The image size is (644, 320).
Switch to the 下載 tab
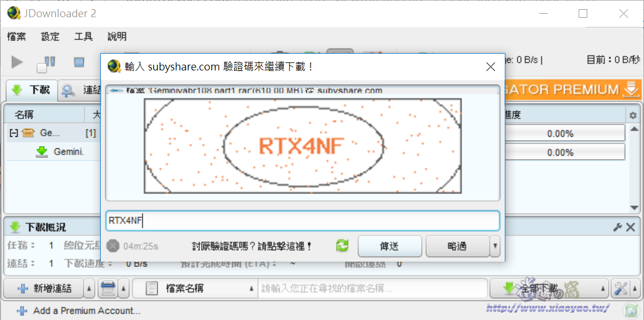[x=31, y=89]
